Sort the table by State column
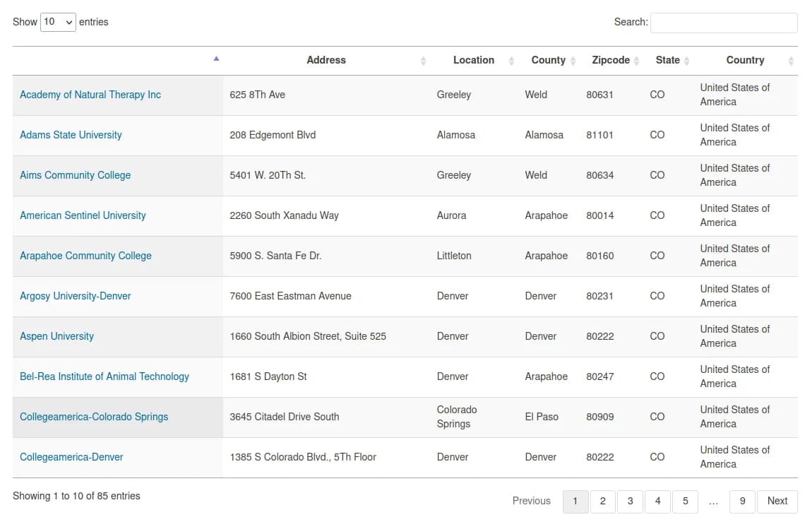812x522 pixels. coord(667,60)
